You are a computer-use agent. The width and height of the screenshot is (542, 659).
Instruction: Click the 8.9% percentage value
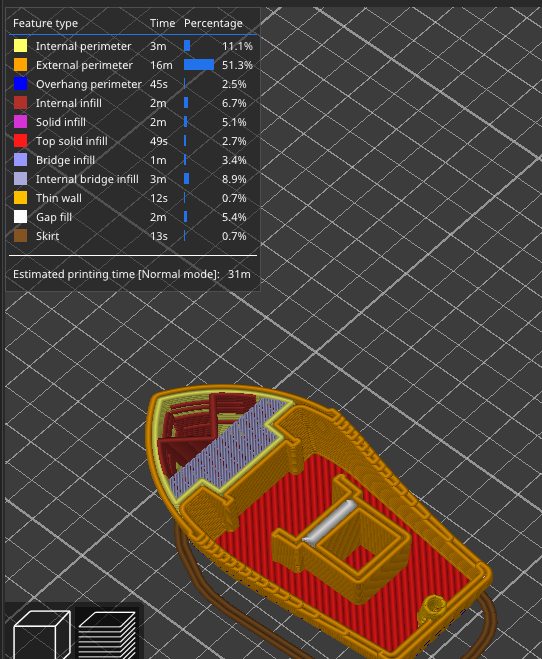234,179
